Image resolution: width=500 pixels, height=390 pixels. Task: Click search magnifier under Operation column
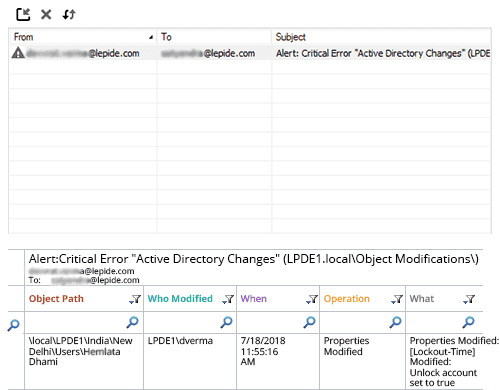tap(395, 322)
